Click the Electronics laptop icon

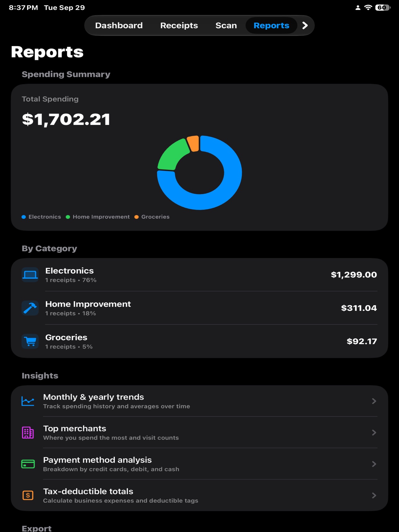point(30,275)
